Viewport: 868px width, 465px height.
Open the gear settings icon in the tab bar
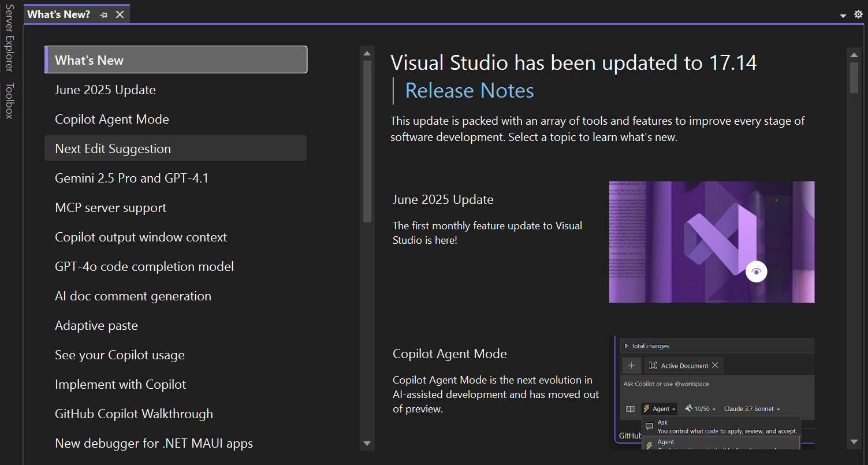[858, 14]
